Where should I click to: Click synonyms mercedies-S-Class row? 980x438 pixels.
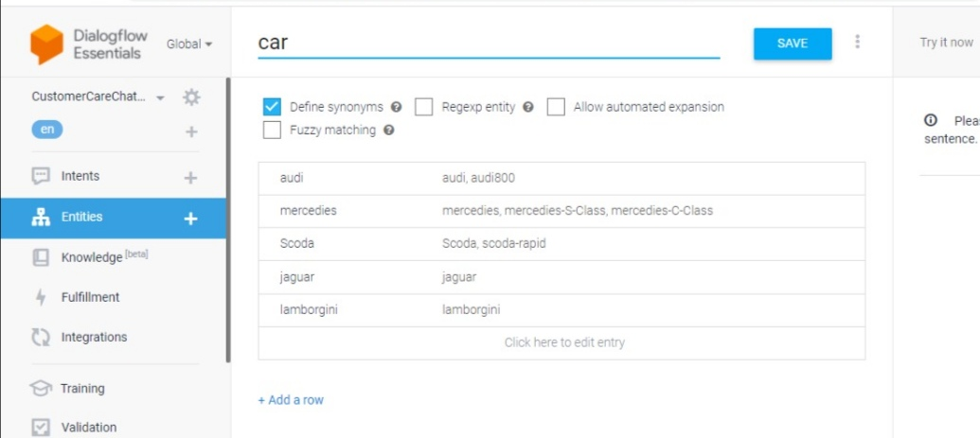[x=577, y=211]
